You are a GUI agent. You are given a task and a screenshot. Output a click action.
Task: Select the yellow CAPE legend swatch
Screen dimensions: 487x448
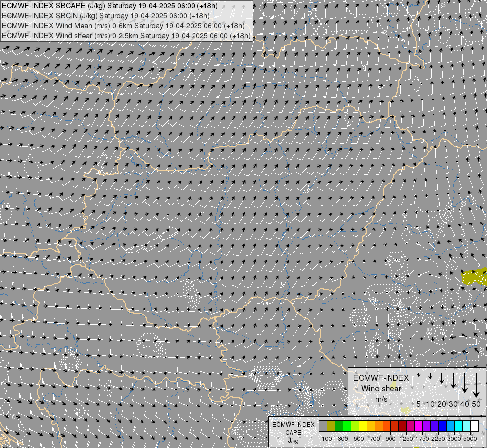coord(363,426)
